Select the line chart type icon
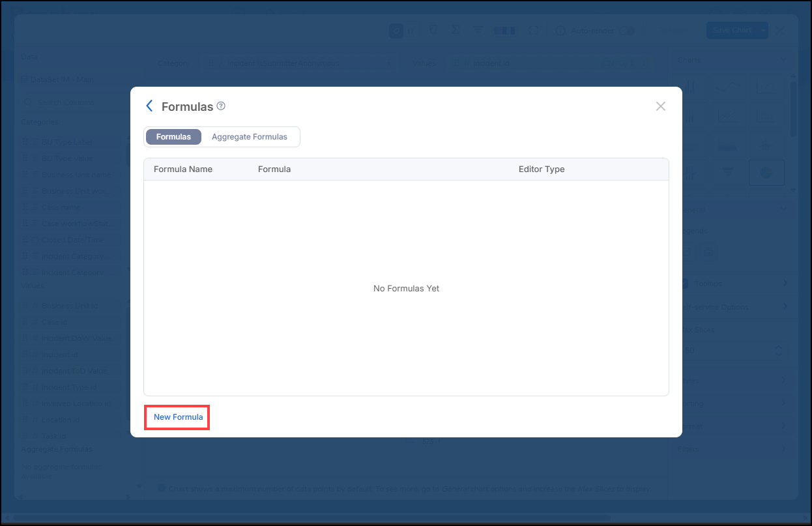The width and height of the screenshot is (812, 526). tap(729, 87)
